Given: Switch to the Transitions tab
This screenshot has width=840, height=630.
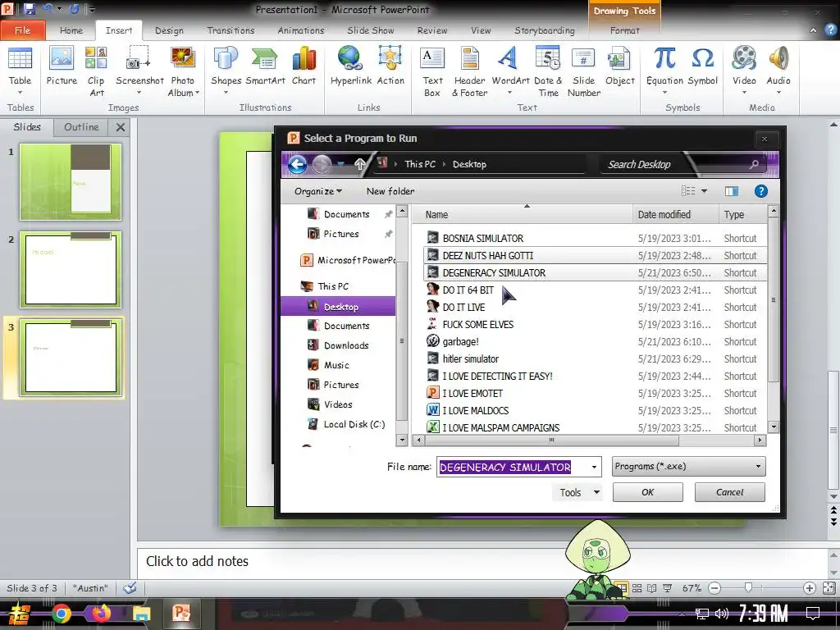Looking at the screenshot, I should click(231, 30).
